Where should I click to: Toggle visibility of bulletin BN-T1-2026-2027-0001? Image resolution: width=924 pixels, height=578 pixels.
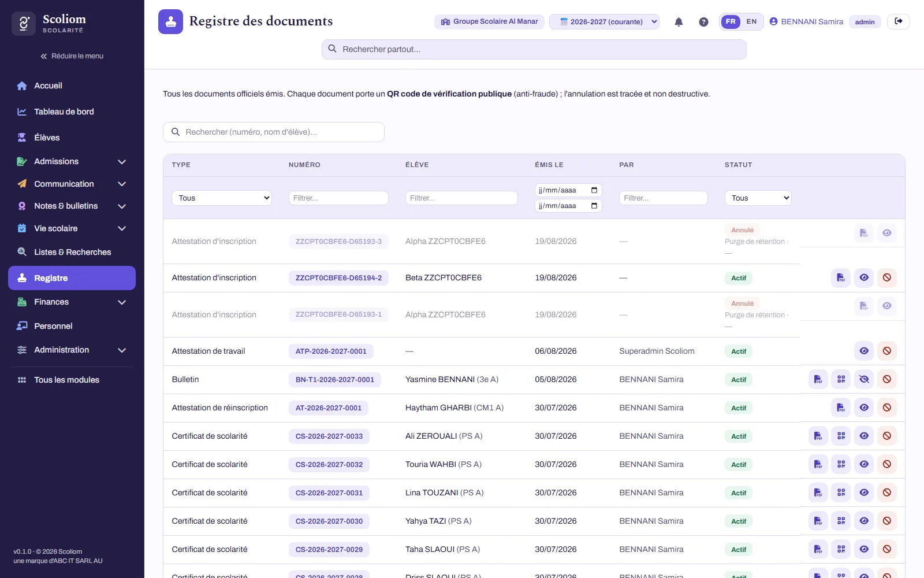[x=864, y=379]
